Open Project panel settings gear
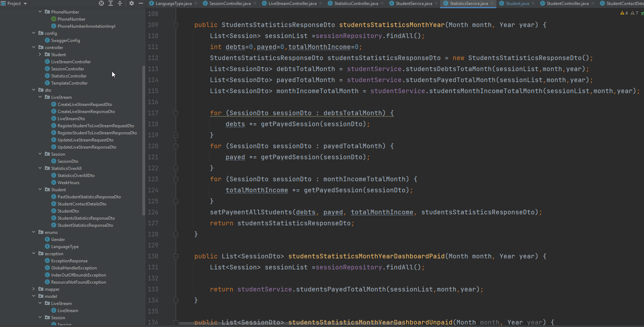Image resolution: width=644 pixels, height=327 pixels. click(132, 3)
